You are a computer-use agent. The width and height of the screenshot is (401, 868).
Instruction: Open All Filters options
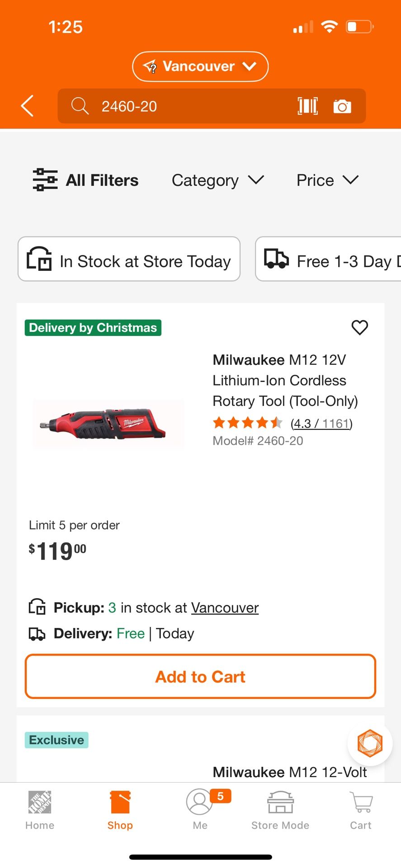pos(86,180)
